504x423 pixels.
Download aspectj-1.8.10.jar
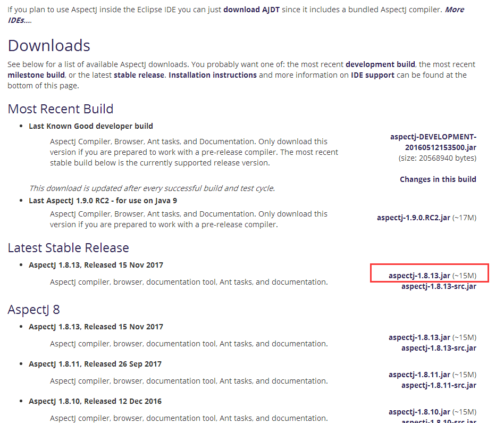point(419,412)
